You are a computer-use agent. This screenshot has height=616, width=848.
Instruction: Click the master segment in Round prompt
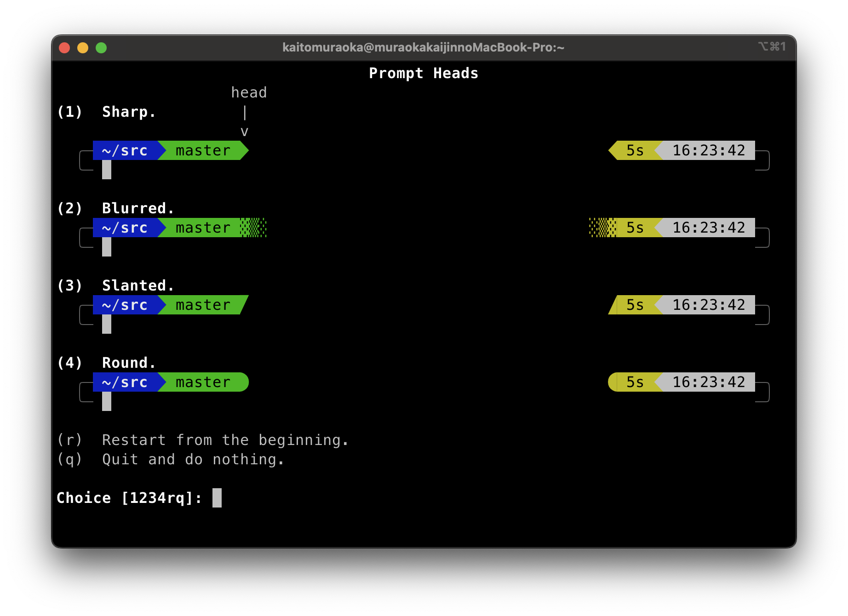click(x=203, y=382)
